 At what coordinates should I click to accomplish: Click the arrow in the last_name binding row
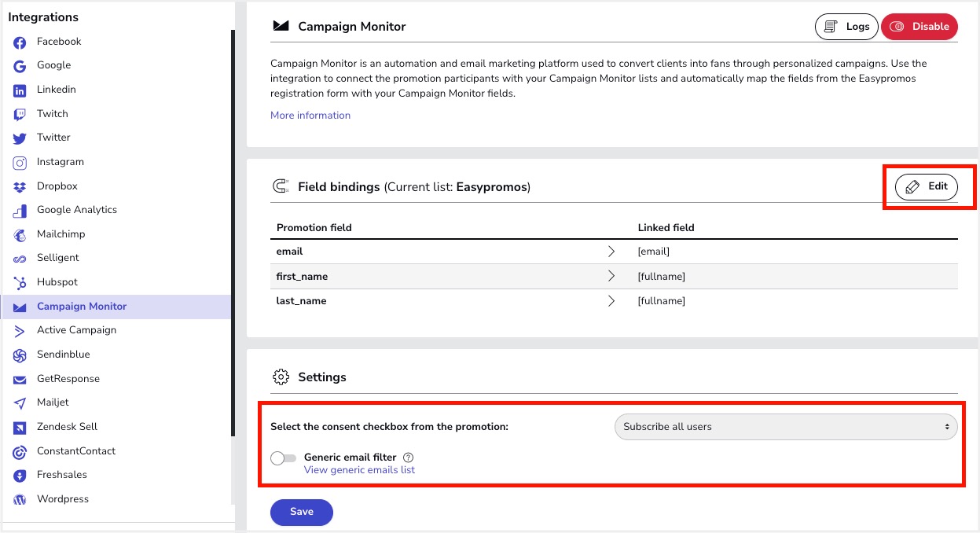(x=611, y=301)
